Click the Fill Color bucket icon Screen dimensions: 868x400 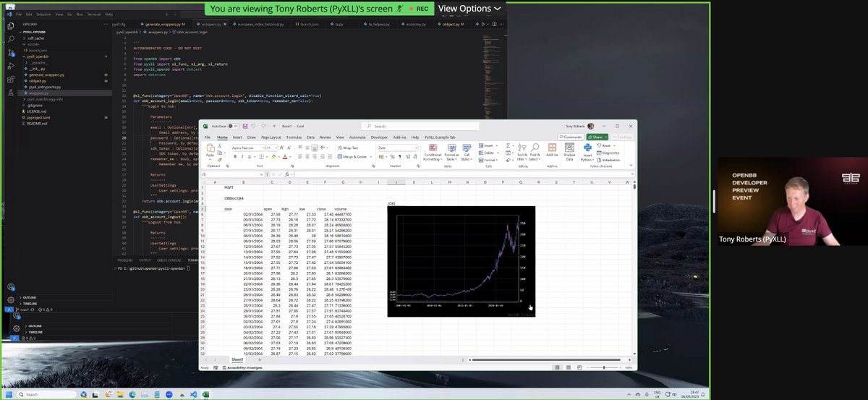(274, 156)
